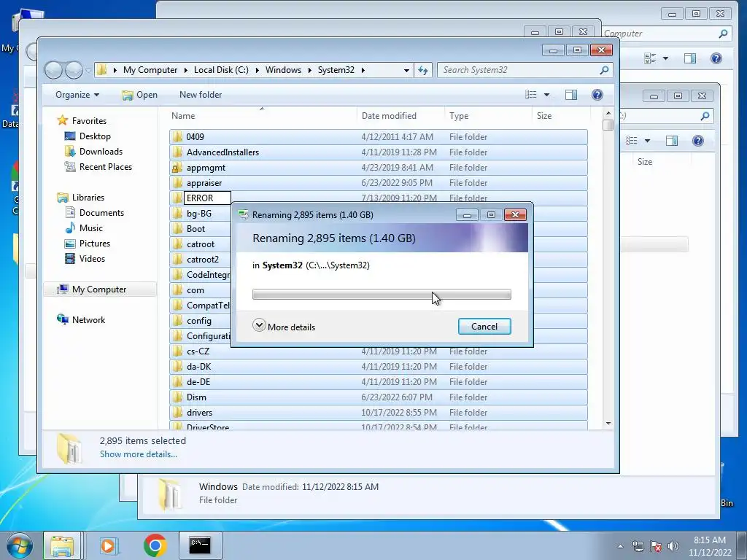Select the cs-CZ folder row

tap(379, 351)
